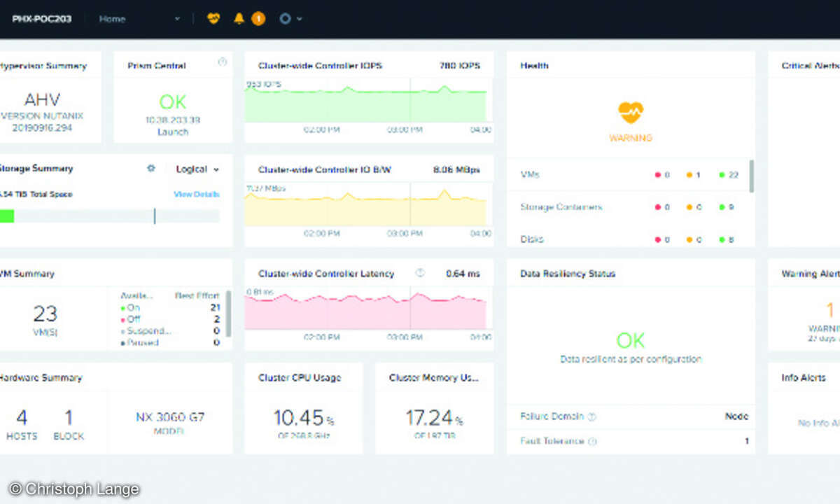This screenshot has width=840, height=504.
Task: Click the info icon on Prism Central card
Action: 223,62
